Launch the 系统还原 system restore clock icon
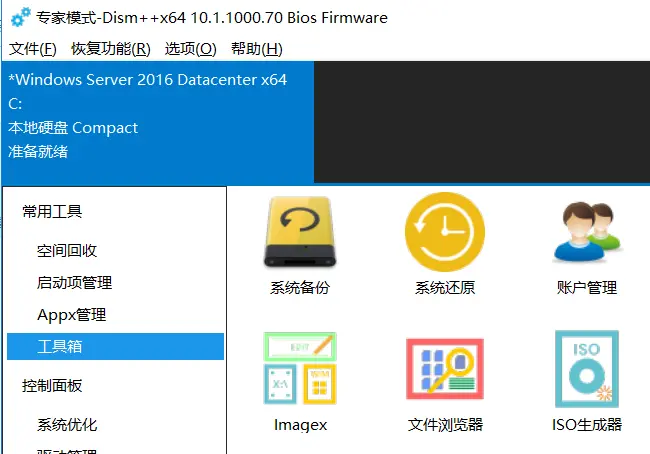Viewport: 650px width, 454px height. point(445,232)
